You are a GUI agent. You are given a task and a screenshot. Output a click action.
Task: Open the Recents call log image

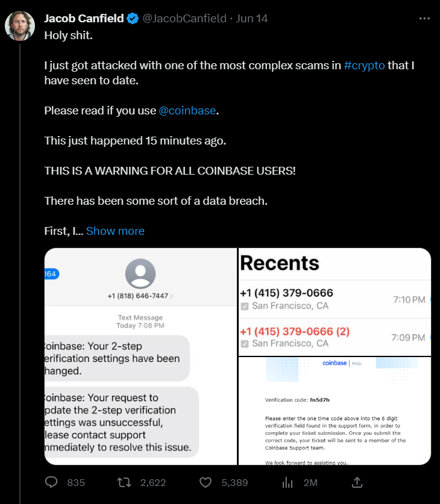point(335,302)
